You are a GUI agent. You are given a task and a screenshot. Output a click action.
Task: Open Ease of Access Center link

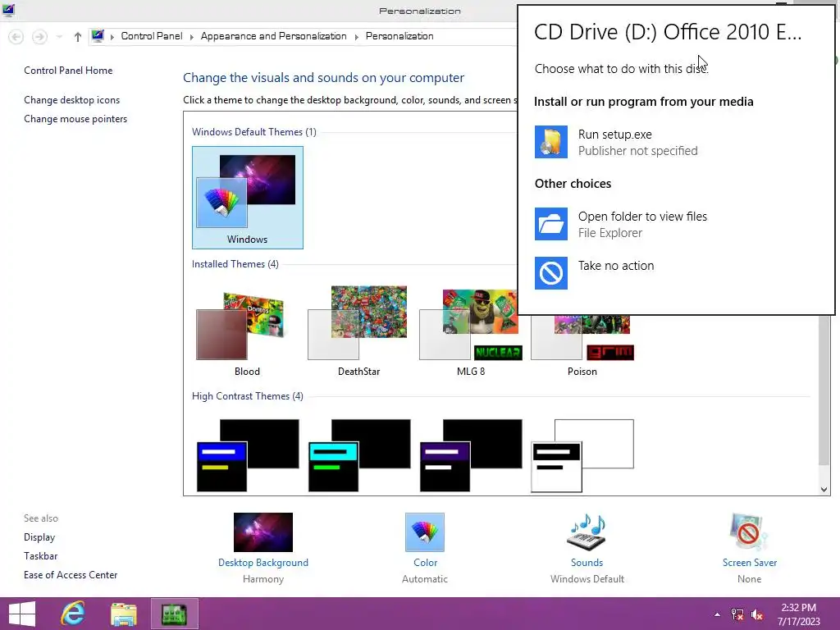[71, 575]
